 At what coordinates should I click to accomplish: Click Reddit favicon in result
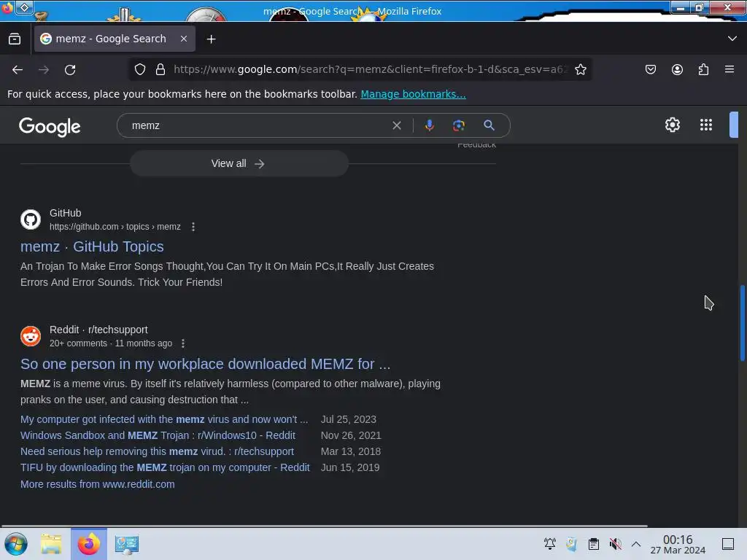31,336
